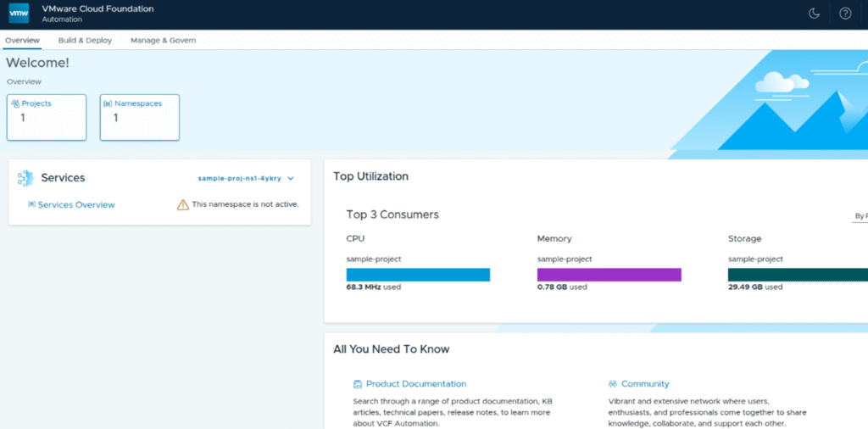The image size is (868, 429).
Task: Click the purple Memory usage bar
Action: pyautogui.click(x=609, y=275)
